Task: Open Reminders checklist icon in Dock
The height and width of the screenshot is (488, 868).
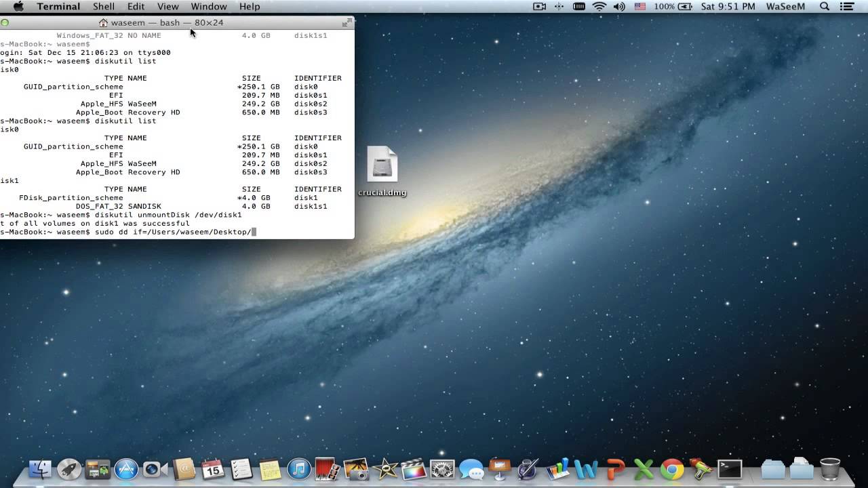Action: 241,468
